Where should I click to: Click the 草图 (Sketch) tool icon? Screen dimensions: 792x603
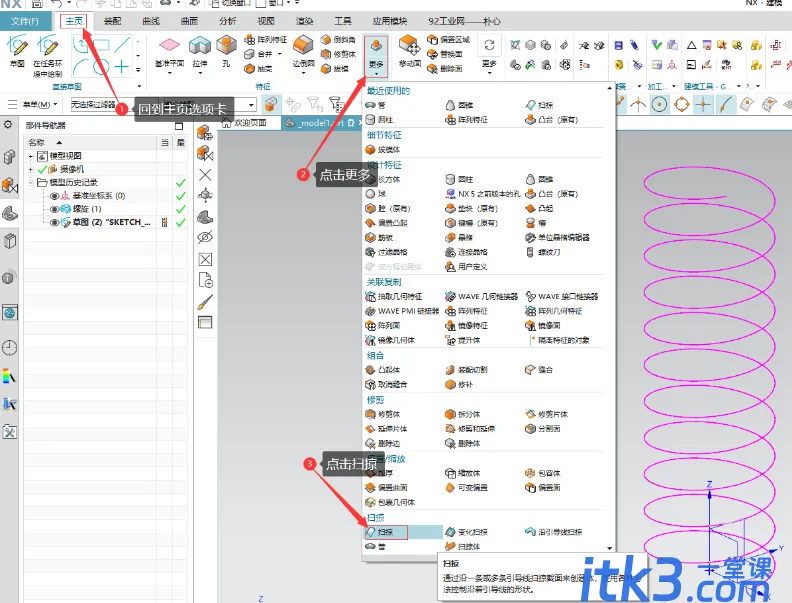(x=17, y=45)
